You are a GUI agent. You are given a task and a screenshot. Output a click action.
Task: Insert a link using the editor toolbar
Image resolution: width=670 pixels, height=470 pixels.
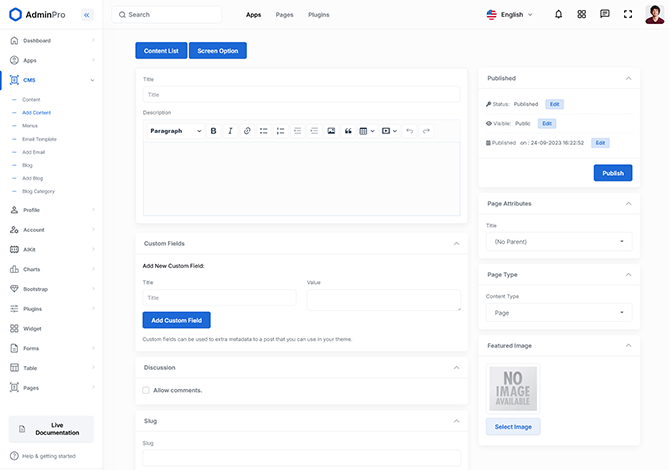(x=247, y=131)
